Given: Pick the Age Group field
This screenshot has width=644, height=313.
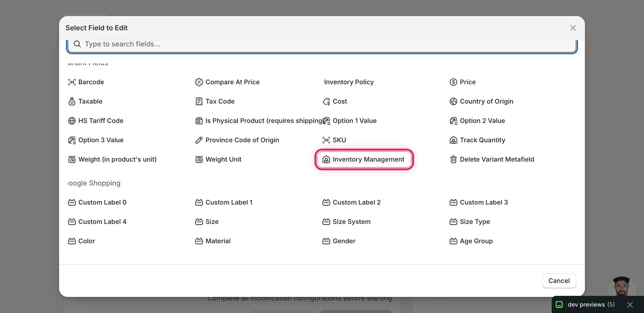Looking at the screenshot, I should (x=471, y=241).
